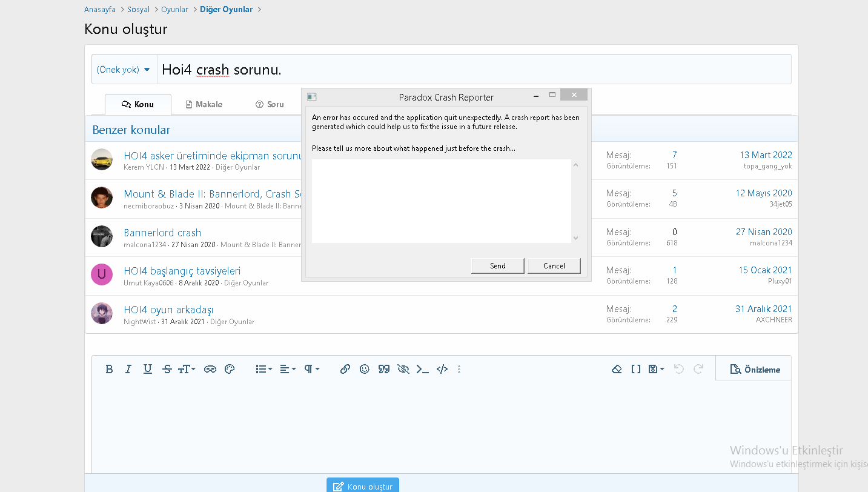Apply strikethrough formatting
868x492 pixels.
168,369
